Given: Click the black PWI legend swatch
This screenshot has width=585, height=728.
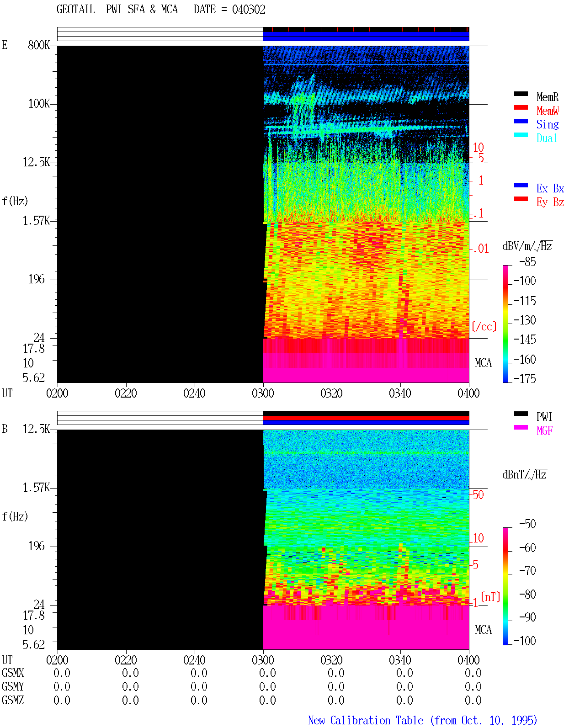Looking at the screenshot, I should click(521, 414).
